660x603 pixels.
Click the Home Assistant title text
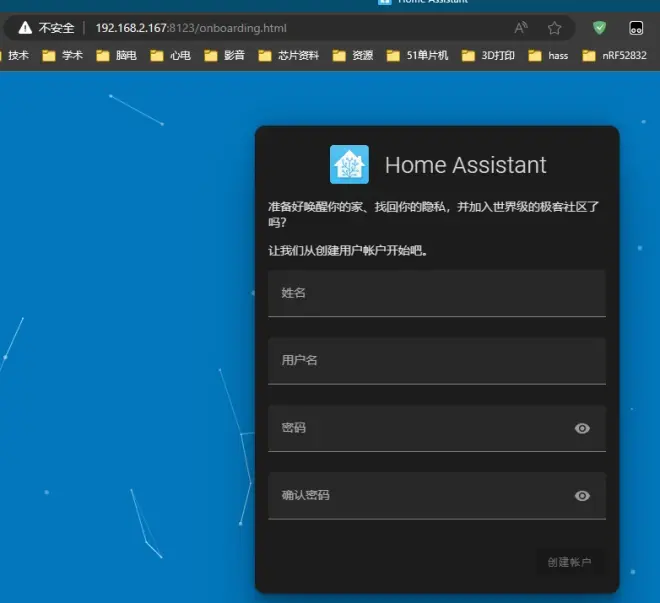(x=465, y=165)
